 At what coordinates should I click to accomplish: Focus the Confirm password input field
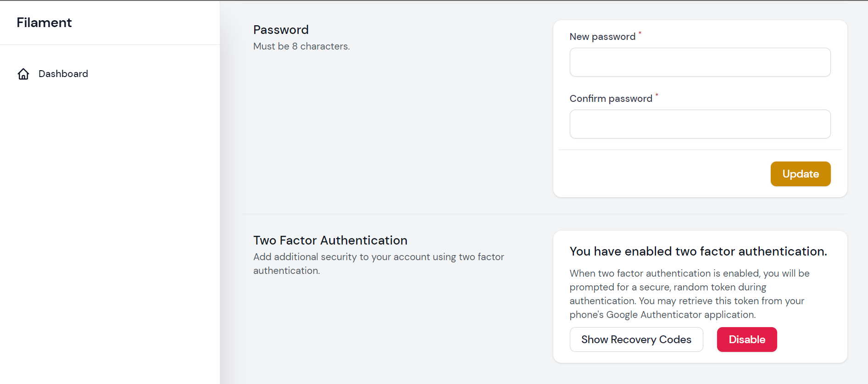700,124
